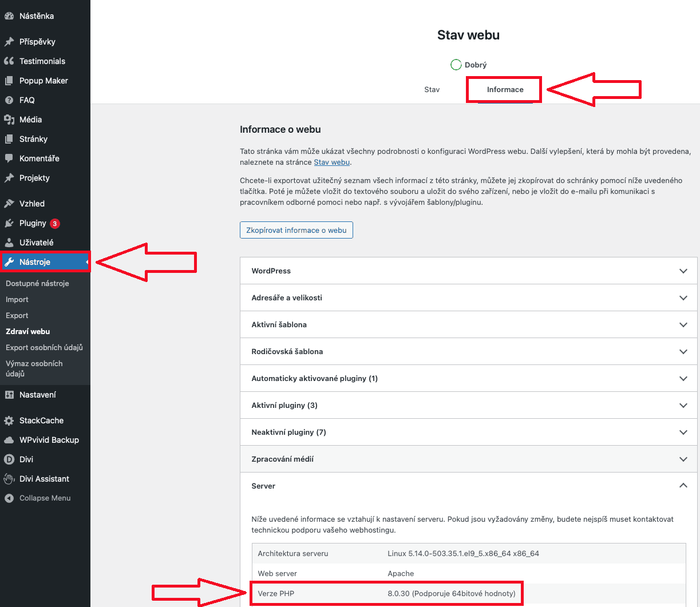
Task: Click the Web server row label
Action: 278,573
